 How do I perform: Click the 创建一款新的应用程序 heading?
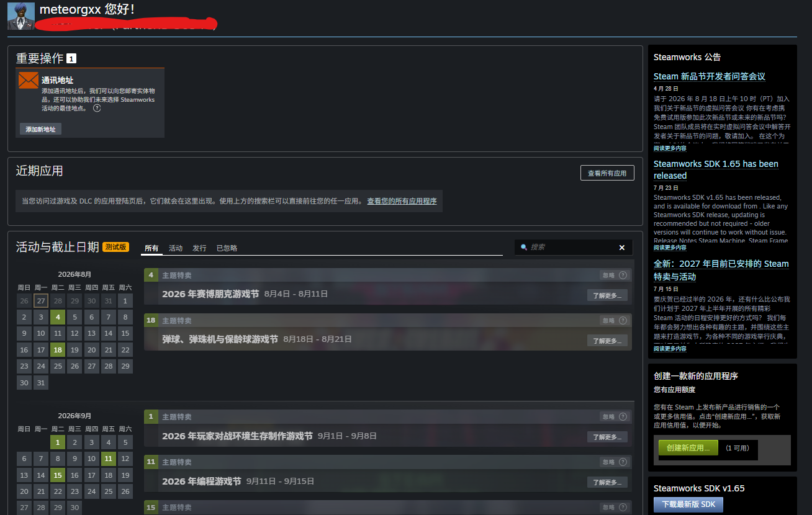click(x=696, y=376)
